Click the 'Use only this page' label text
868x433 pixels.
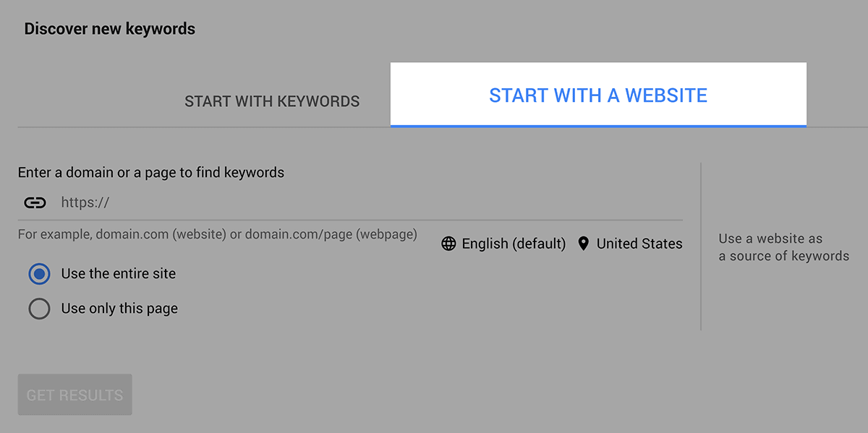coord(119,309)
